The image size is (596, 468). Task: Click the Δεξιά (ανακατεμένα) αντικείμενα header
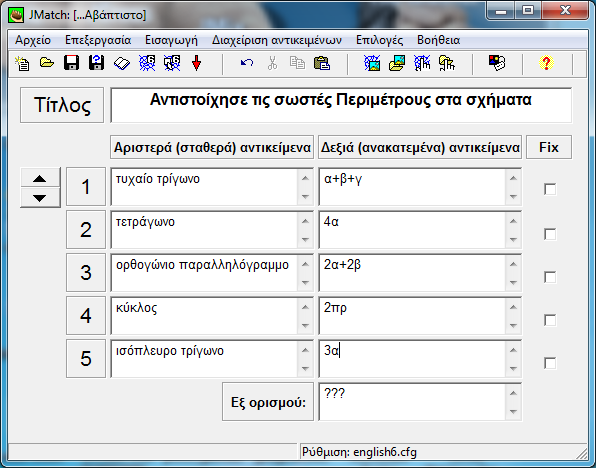[x=420, y=147]
